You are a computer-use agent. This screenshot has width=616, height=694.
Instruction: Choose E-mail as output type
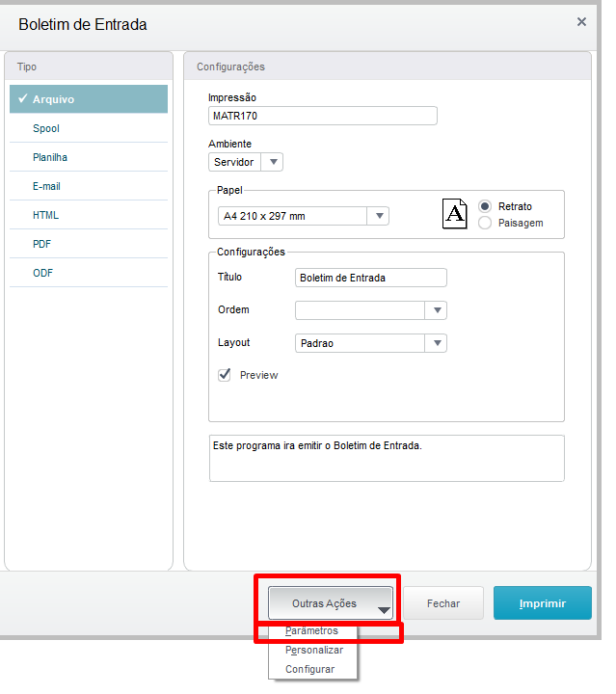[x=89, y=186]
